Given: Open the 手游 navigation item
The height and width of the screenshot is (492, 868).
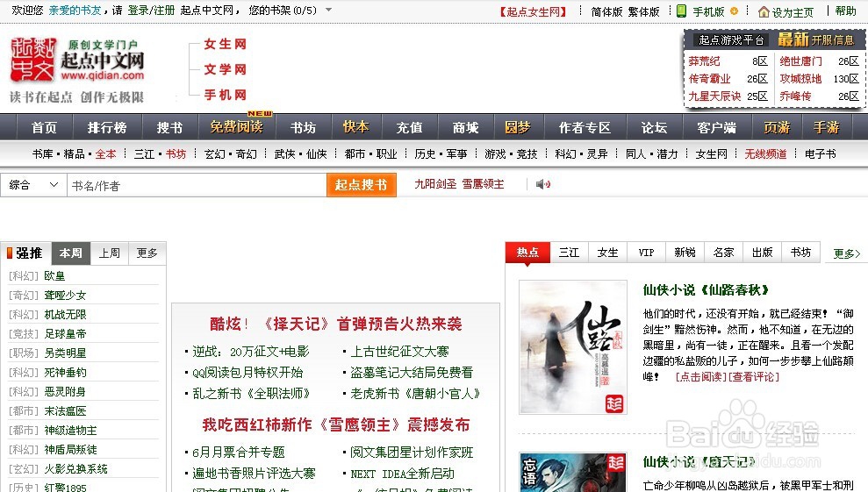Looking at the screenshot, I should click(x=826, y=127).
